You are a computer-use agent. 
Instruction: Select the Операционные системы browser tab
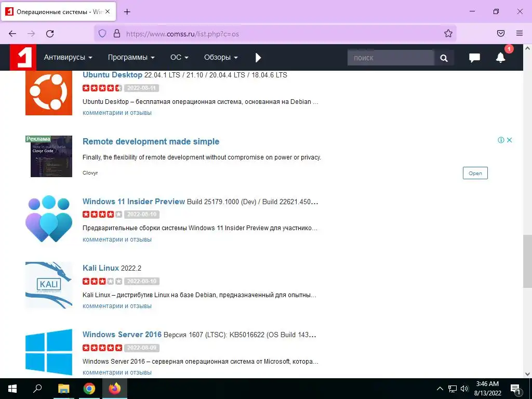[x=58, y=11]
